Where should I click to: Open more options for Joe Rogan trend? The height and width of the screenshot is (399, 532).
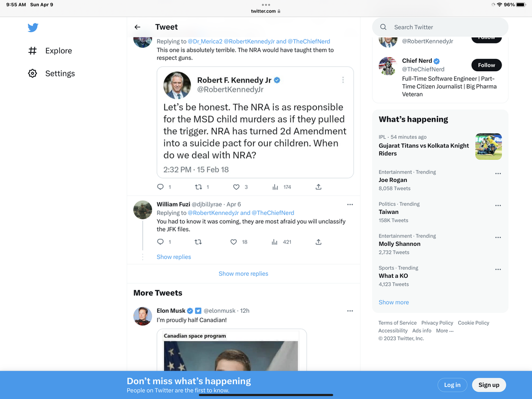498,174
